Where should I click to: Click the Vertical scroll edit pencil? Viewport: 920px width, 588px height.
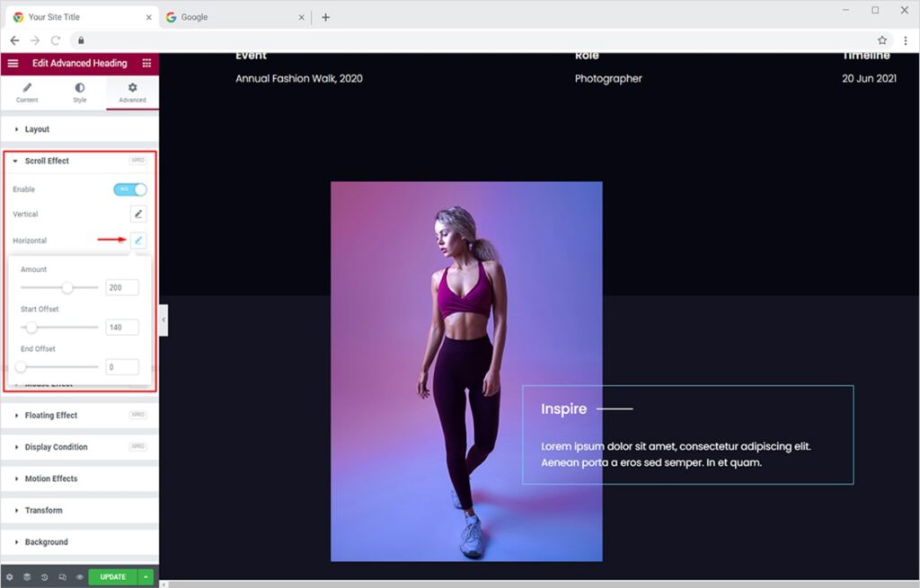coord(137,214)
